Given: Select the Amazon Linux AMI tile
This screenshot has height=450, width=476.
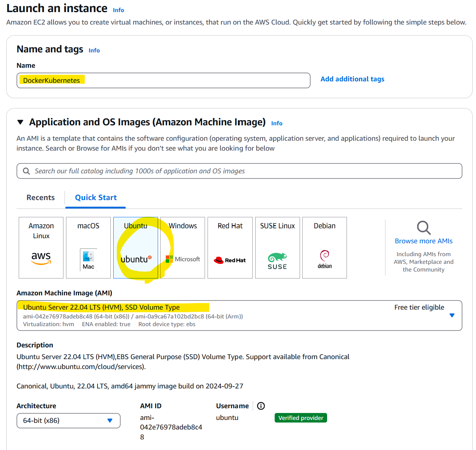Looking at the screenshot, I should click(x=41, y=248).
